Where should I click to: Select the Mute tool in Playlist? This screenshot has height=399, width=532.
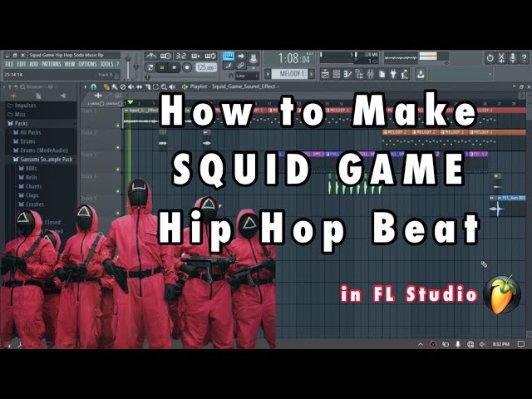pos(131,87)
